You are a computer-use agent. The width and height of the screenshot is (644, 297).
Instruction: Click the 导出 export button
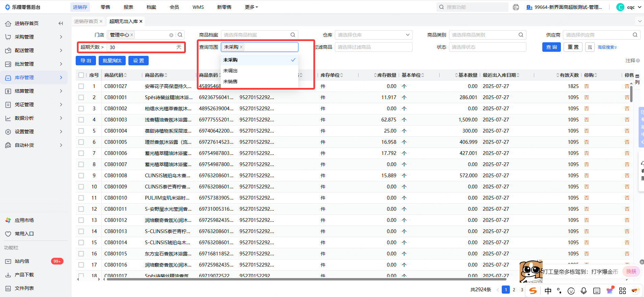tap(86, 61)
